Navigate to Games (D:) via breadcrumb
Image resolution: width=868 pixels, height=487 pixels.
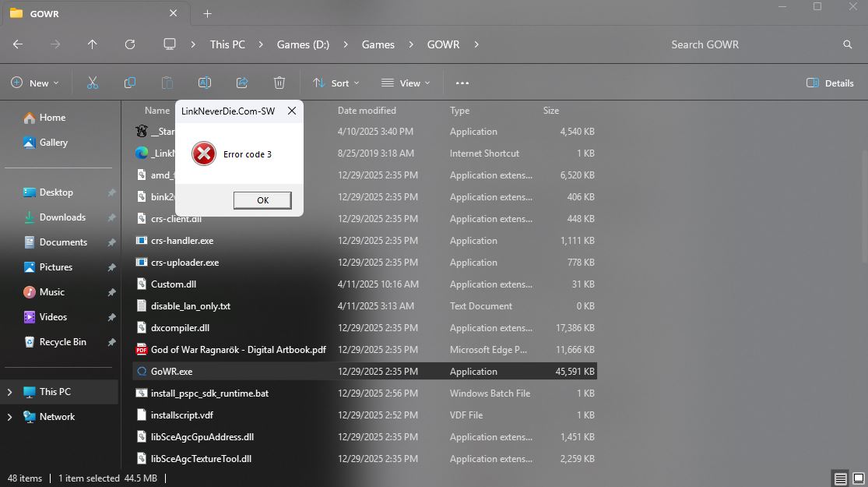pyautogui.click(x=303, y=44)
